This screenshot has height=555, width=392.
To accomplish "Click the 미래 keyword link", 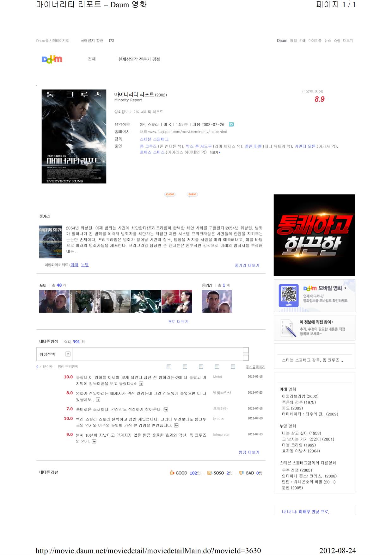I will point(74,265).
